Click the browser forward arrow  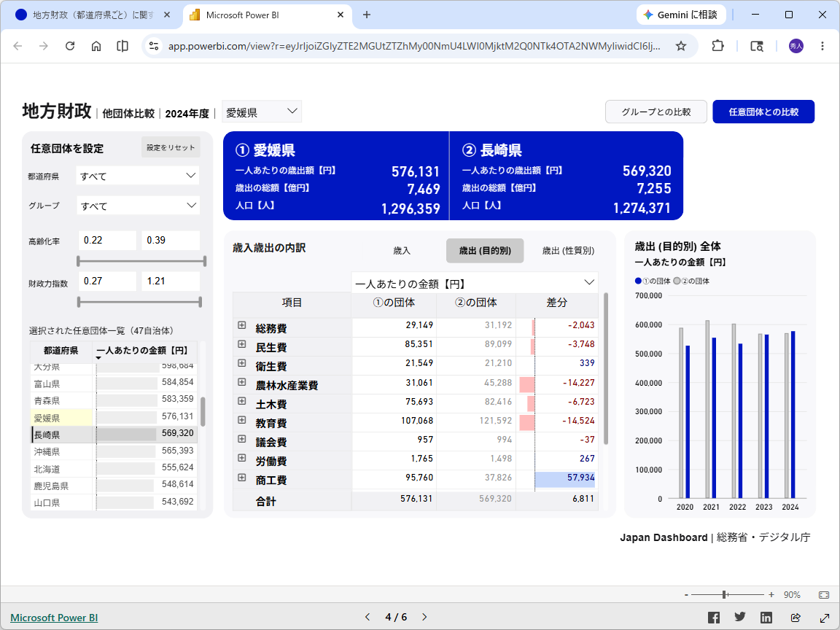[x=44, y=46]
